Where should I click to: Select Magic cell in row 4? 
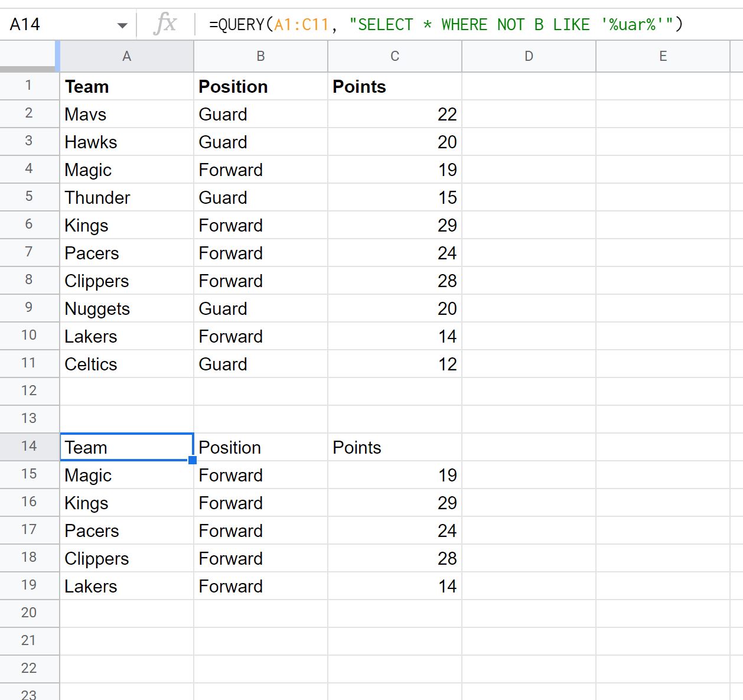(127, 170)
